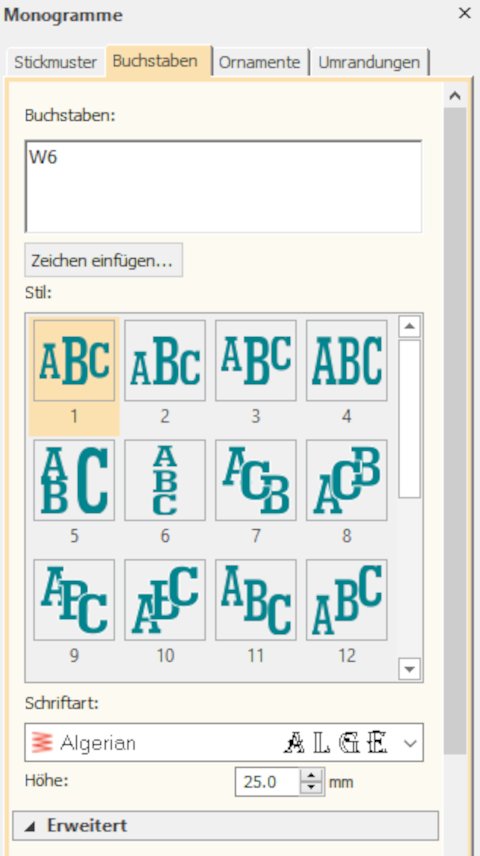Pick monogram style 5 layout

74,480
